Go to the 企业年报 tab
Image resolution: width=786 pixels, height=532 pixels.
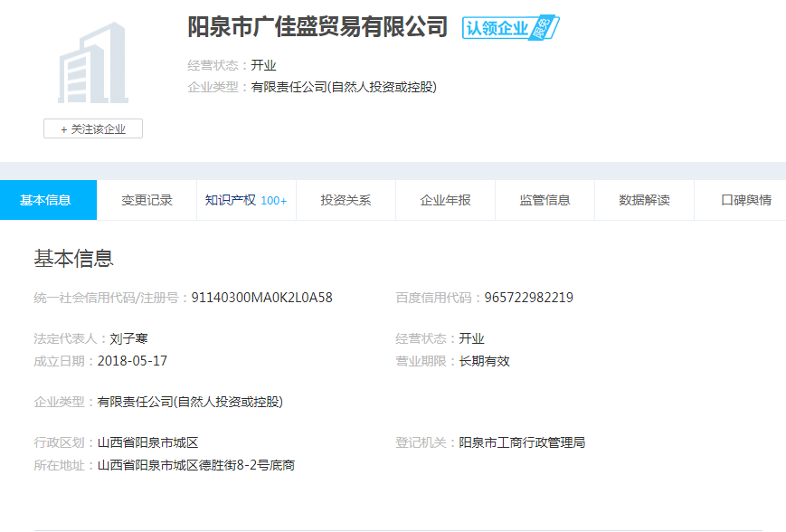point(445,200)
